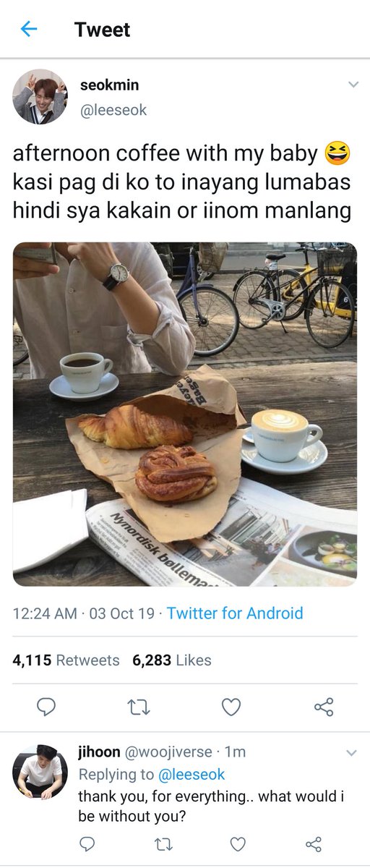View the 6,283 Likes list
Screen dimensions: 370x868
point(172,660)
